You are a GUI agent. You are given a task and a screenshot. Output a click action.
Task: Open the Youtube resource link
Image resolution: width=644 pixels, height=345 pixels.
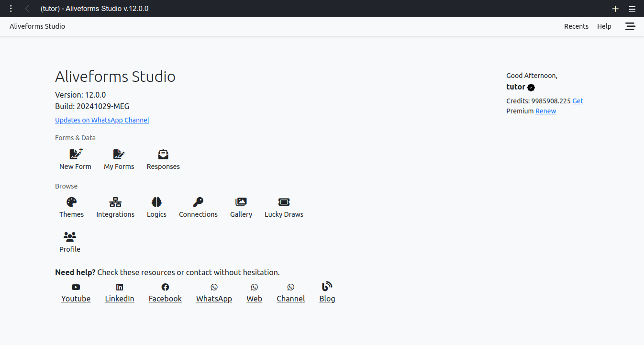(76, 292)
